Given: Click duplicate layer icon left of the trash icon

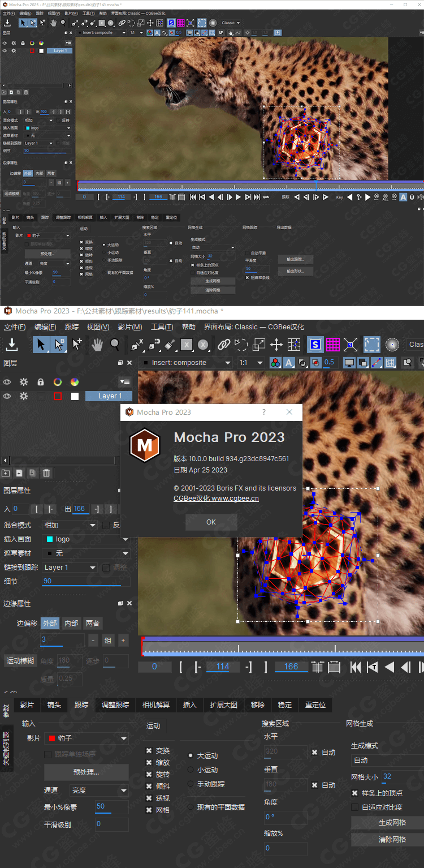Looking at the screenshot, I should [33, 473].
